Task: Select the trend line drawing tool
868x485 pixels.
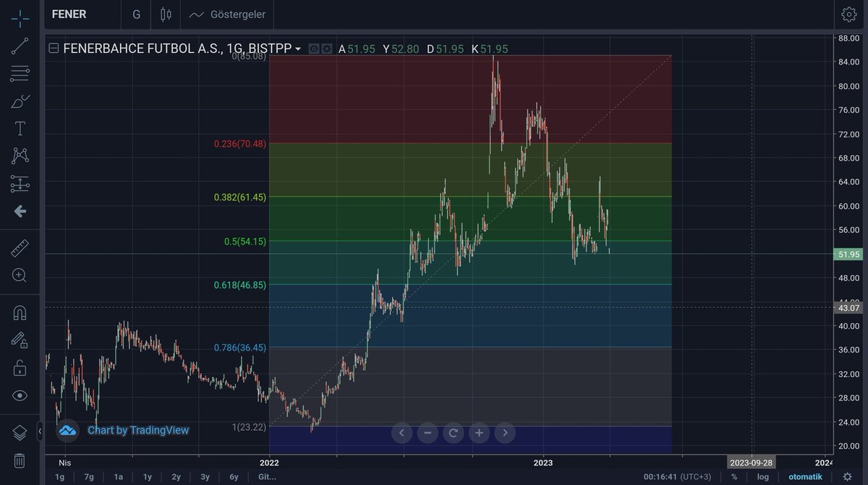Action: pos(20,46)
